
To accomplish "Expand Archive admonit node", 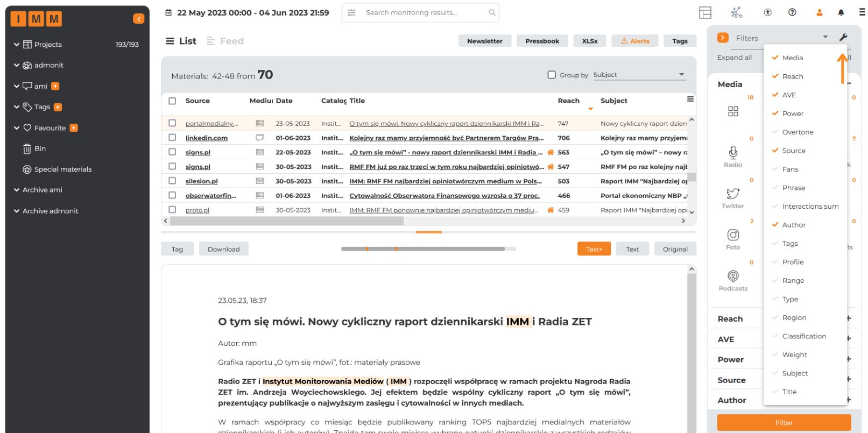I will tap(17, 211).
